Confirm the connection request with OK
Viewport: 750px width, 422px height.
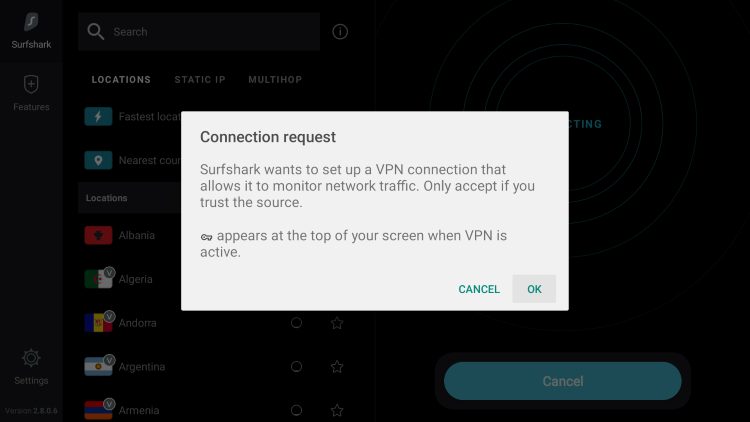534,289
